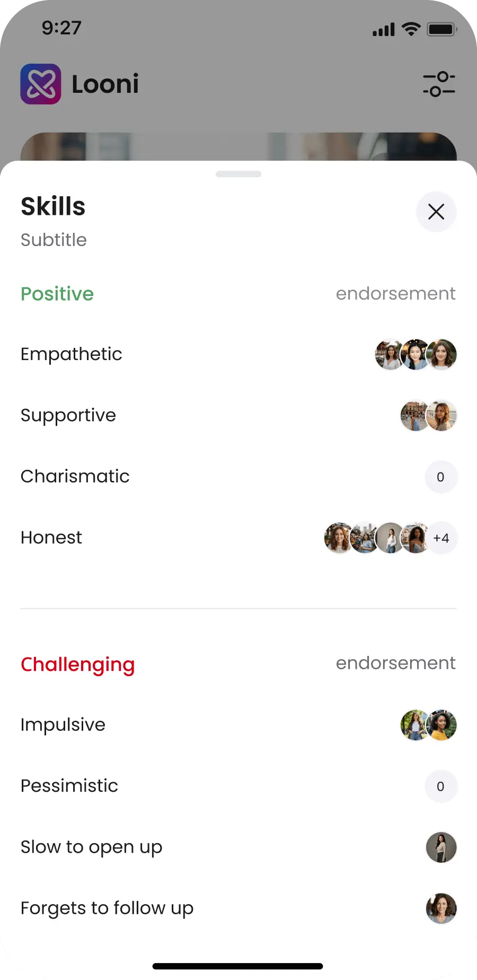Open the Slow to open up endorser avatar
The width and height of the screenshot is (477, 980).
[x=441, y=847]
